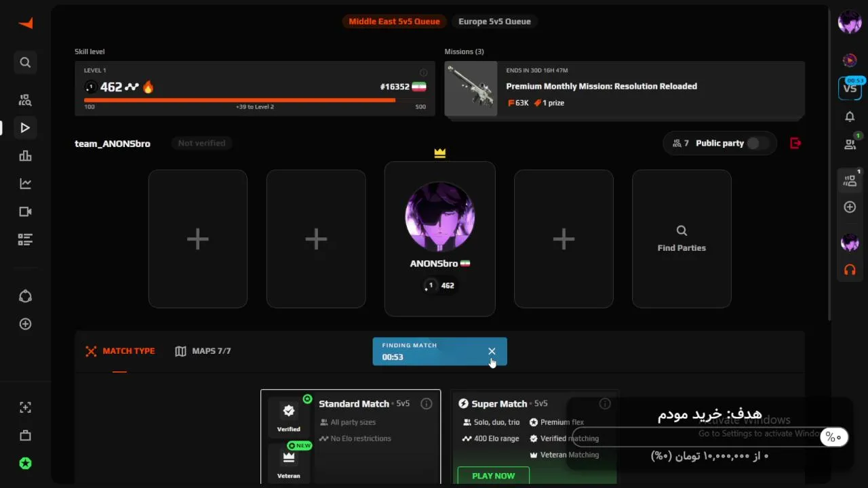The height and width of the screenshot is (488, 868).
Task: Open the feed list icon in the sidebar
Action: 25,239
